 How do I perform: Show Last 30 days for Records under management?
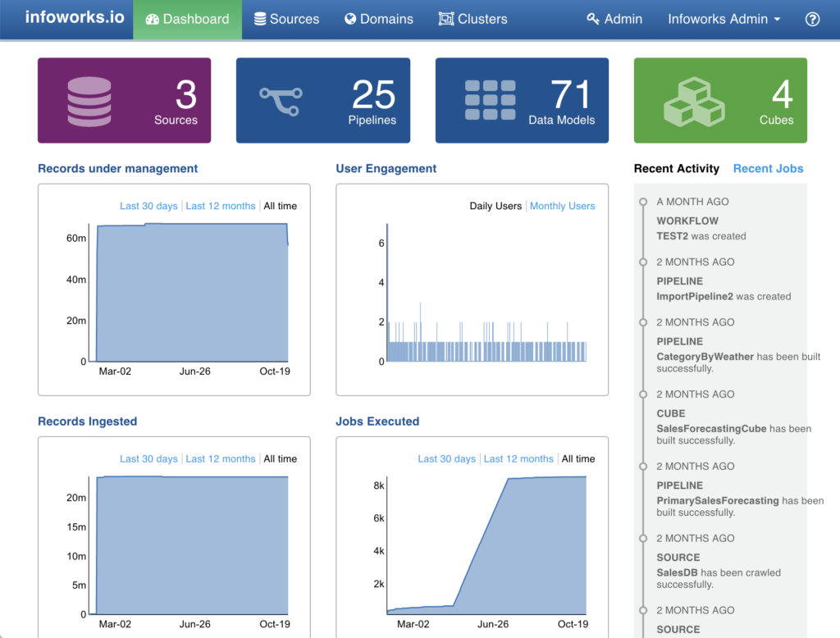[x=148, y=206]
